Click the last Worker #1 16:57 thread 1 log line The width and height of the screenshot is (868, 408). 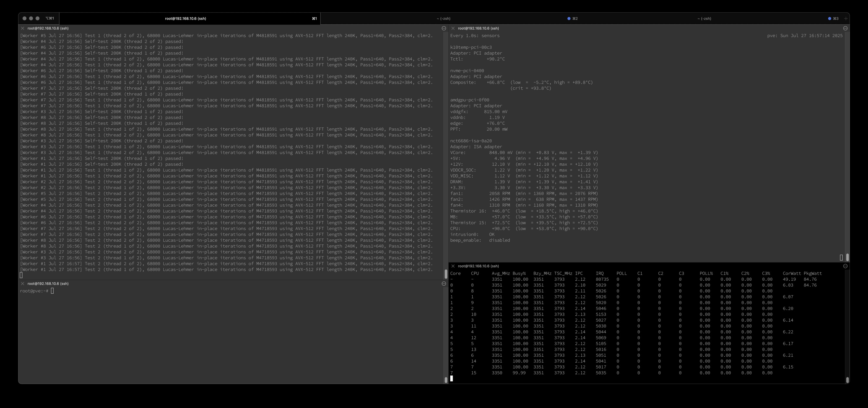(x=226, y=270)
